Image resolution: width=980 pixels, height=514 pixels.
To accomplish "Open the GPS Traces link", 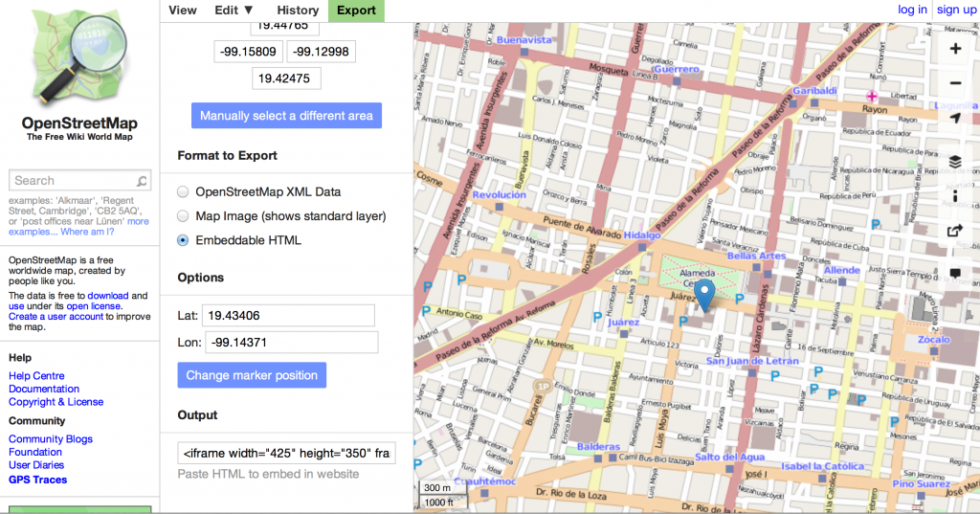I will [x=37, y=480].
